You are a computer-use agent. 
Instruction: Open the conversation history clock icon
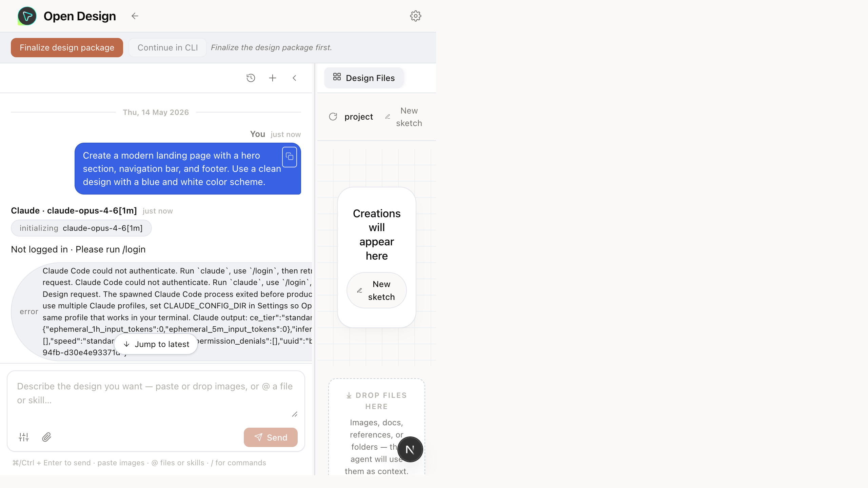click(251, 78)
